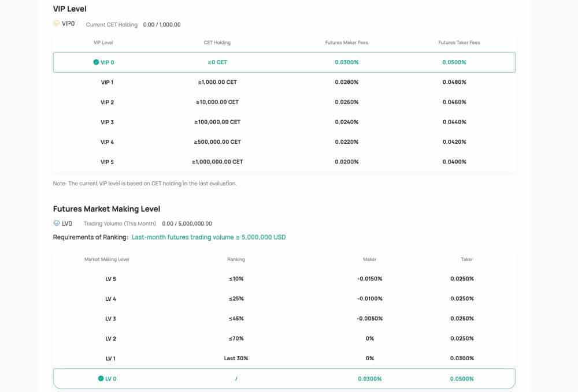
Task: Click the 0.0420% taker fee value
Action: (x=454, y=141)
